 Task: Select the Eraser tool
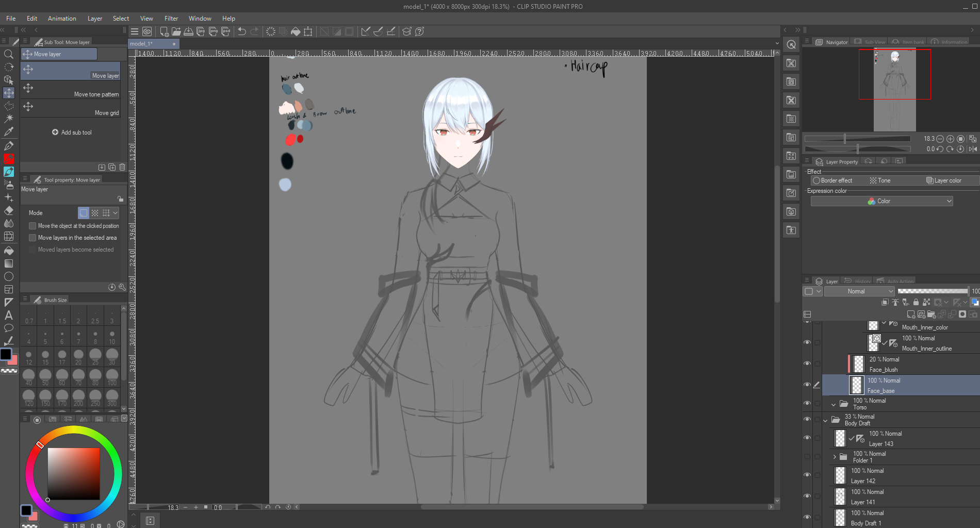pos(9,210)
